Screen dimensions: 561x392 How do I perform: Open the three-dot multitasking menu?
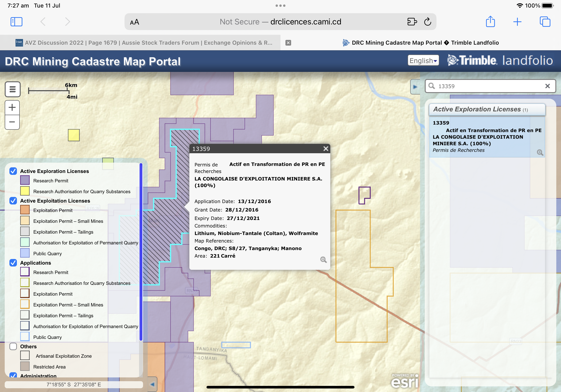pos(280,6)
